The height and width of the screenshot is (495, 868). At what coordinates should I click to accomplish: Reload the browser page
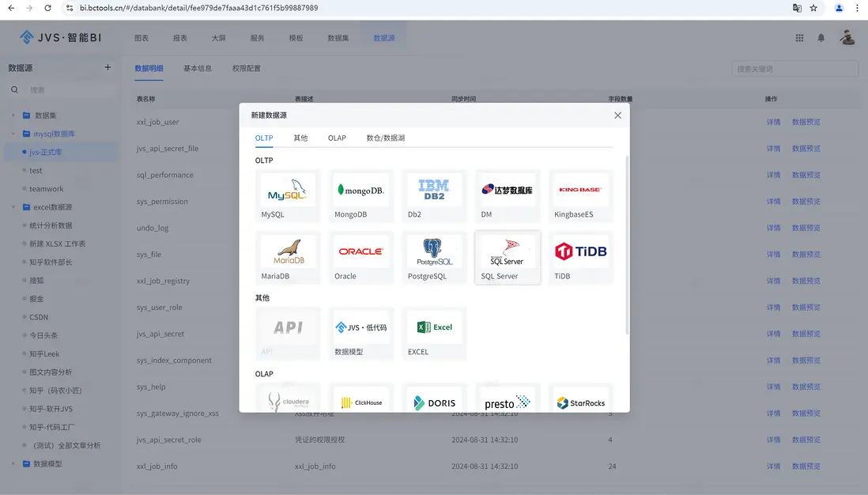(47, 8)
